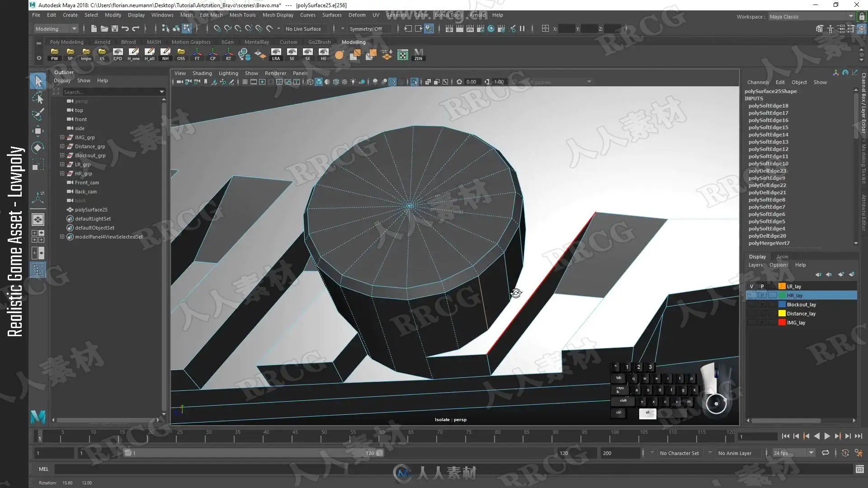Screen dimensions: 868x488
Task: Click the IMG_lay red color swatch
Action: click(782, 323)
